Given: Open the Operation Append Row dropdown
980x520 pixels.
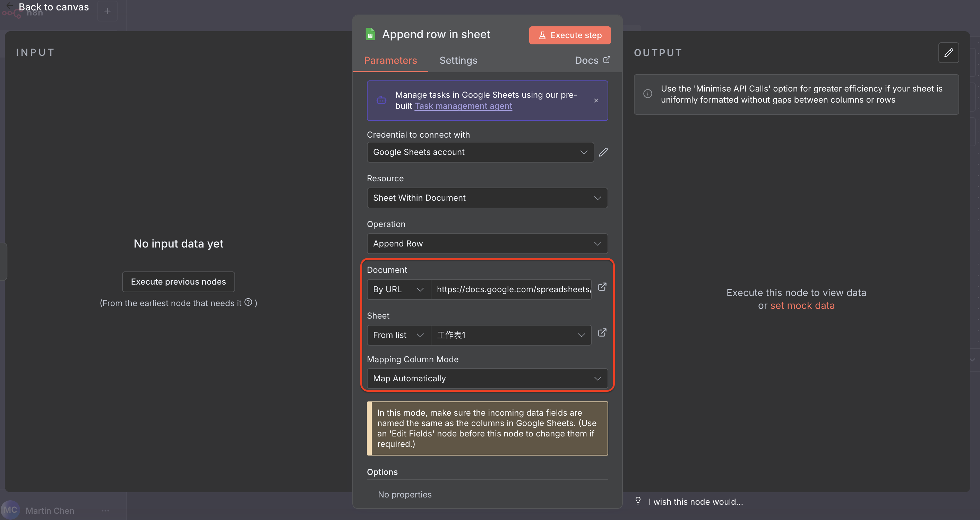Looking at the screenshot, I should (x=487, y=243).
